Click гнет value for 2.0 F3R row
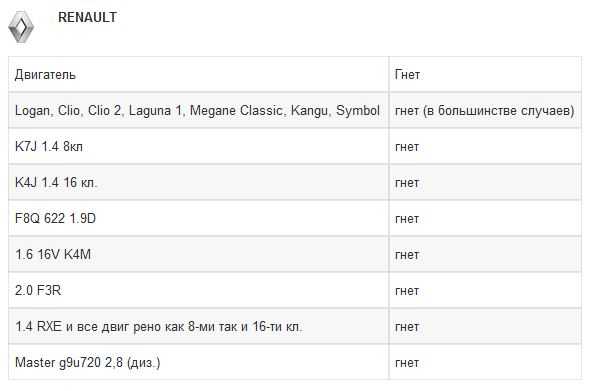595x391 pixels. click(x=485, y=290)
